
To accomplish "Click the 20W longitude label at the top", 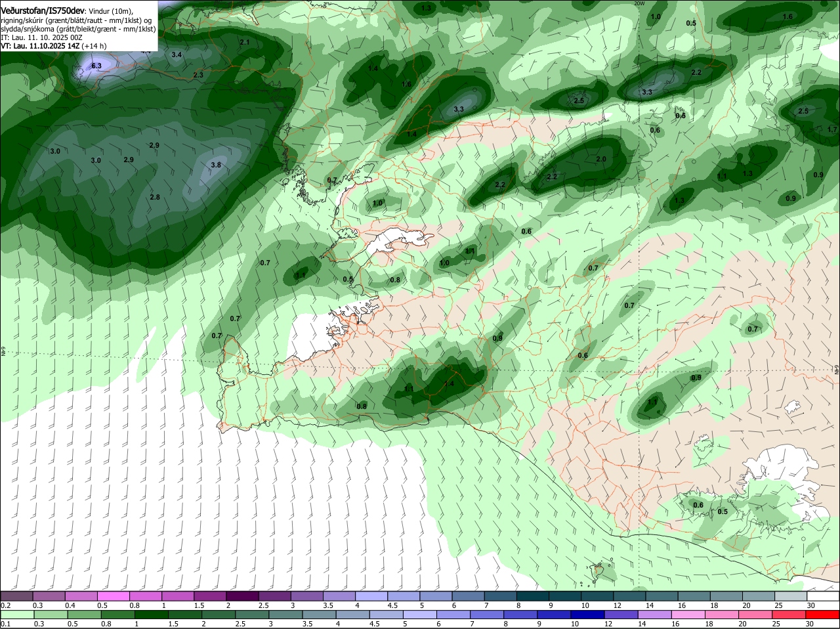I will tap(639, 3).
